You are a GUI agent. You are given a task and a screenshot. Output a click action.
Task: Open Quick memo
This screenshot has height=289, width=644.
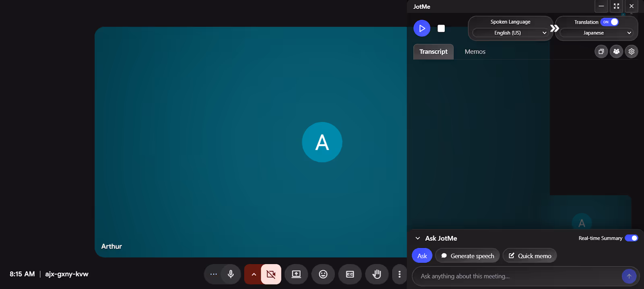coord(530,256)
